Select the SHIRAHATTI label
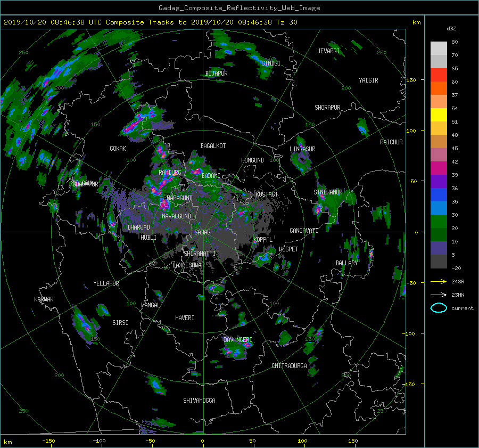Viewport: 479px width, 448px height. (200, 254)
